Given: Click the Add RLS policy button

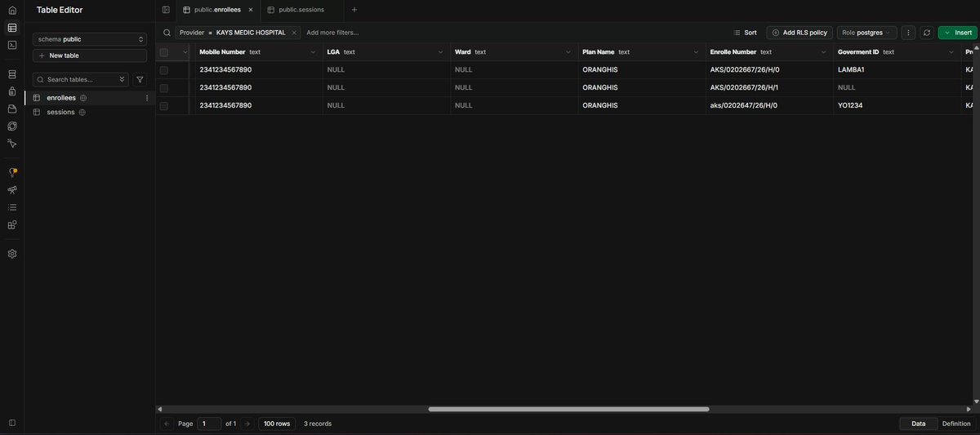Looking at the screenshot, I should click(800, 33).
